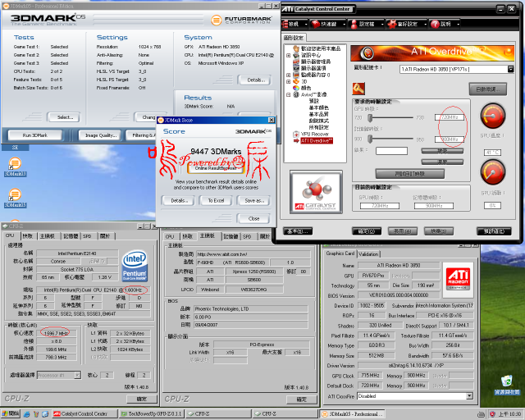Click Close in 3DMark Score dialog
Screen dimensions: 525x420
click(253, 219)
